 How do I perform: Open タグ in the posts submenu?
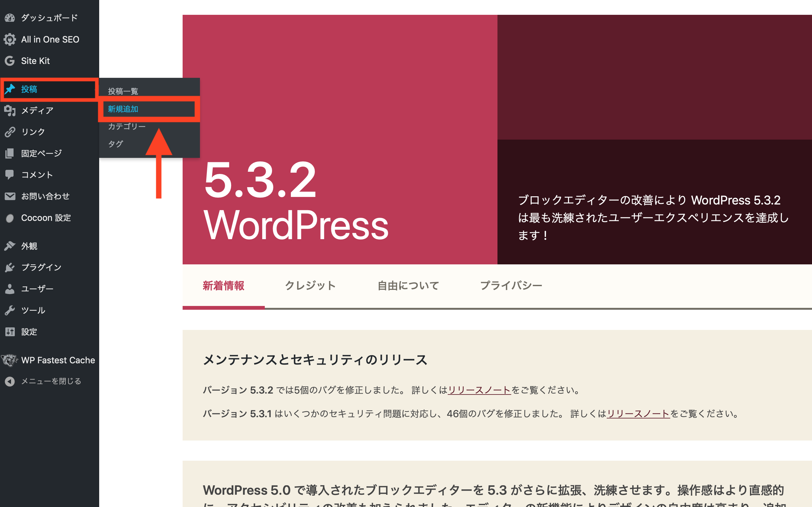[x=116, y=144]
